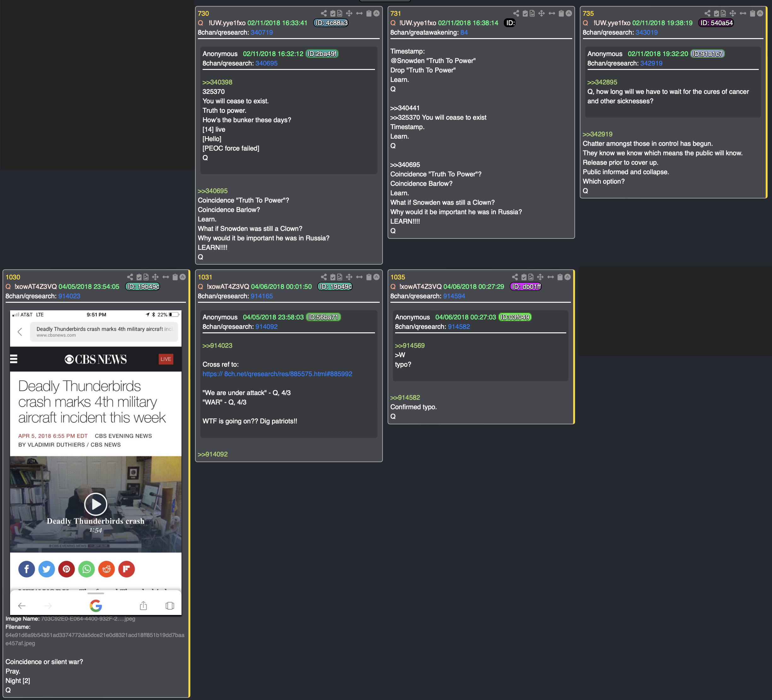
Task: Collapse post 731 with the circle chevron
Action: coord(569,14)
